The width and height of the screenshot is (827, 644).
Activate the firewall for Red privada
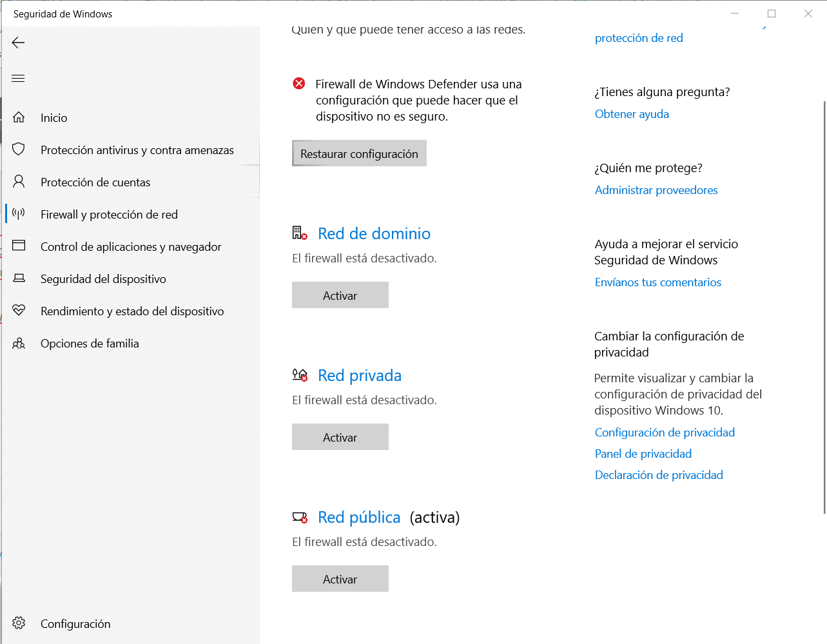click(x=340, y=436)
